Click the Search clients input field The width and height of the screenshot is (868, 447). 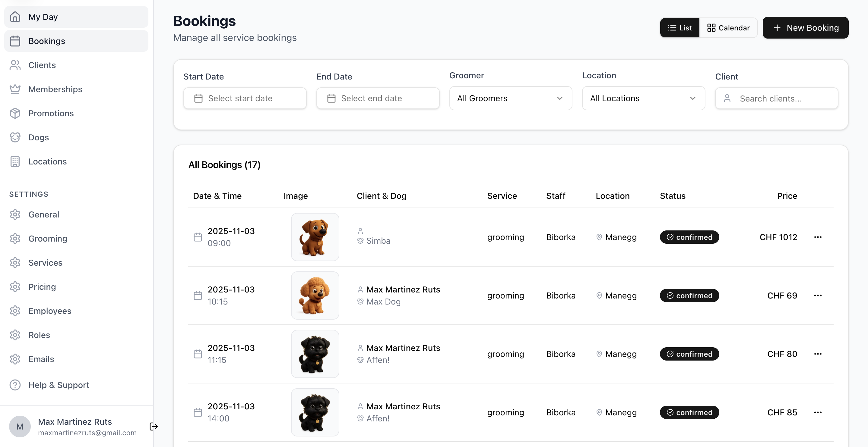tap(777, 98)
